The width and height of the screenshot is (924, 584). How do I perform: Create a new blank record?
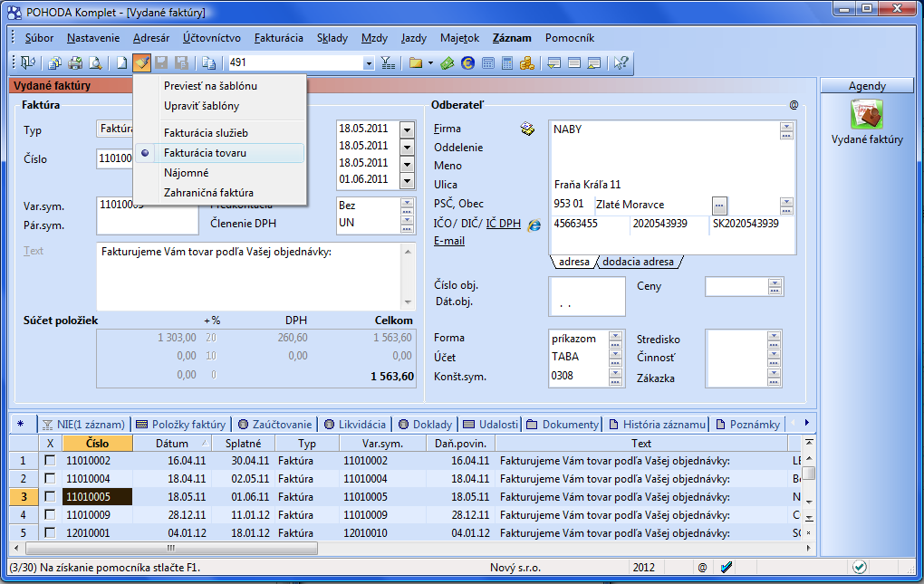(x=122, y=62)
